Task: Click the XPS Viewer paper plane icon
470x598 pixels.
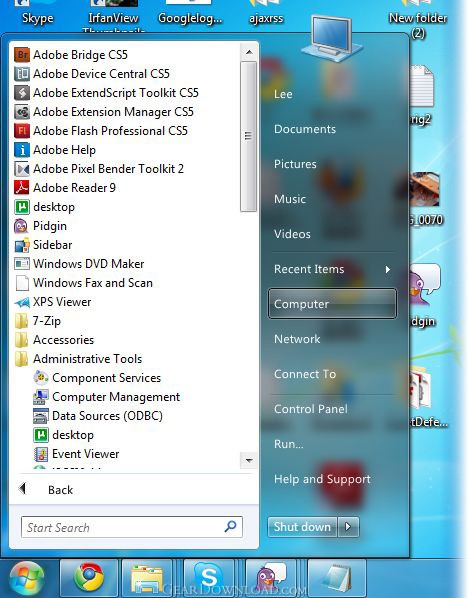Action: (x=22, y=302)
